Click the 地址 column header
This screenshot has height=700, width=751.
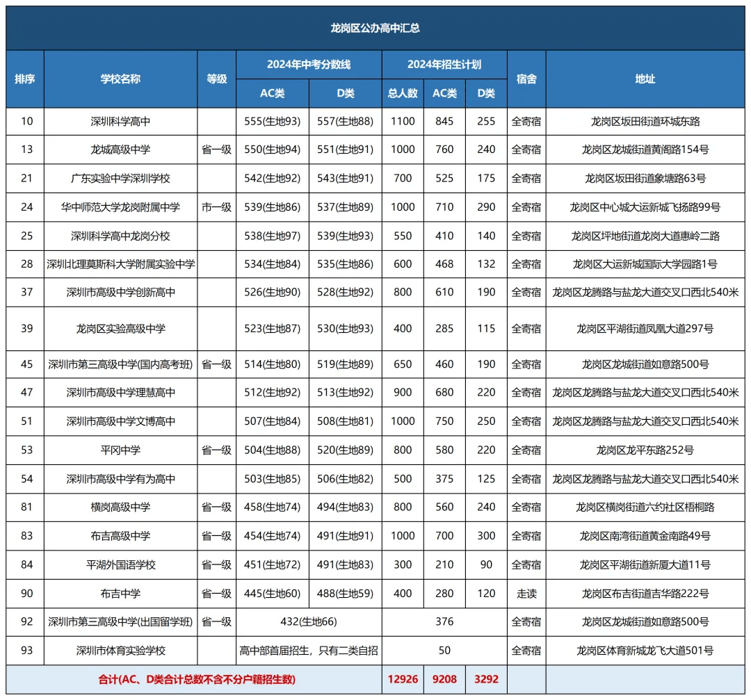tap(647, 79)
